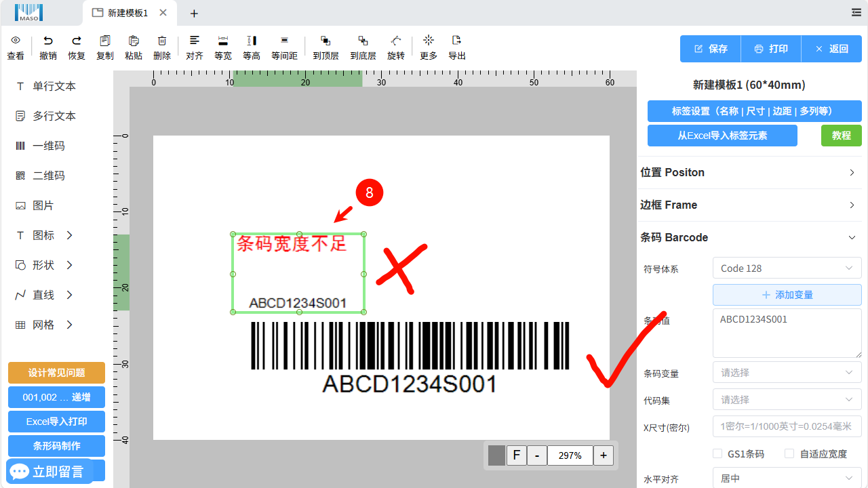Expand the 直线 line submenu

coord(69,295)
